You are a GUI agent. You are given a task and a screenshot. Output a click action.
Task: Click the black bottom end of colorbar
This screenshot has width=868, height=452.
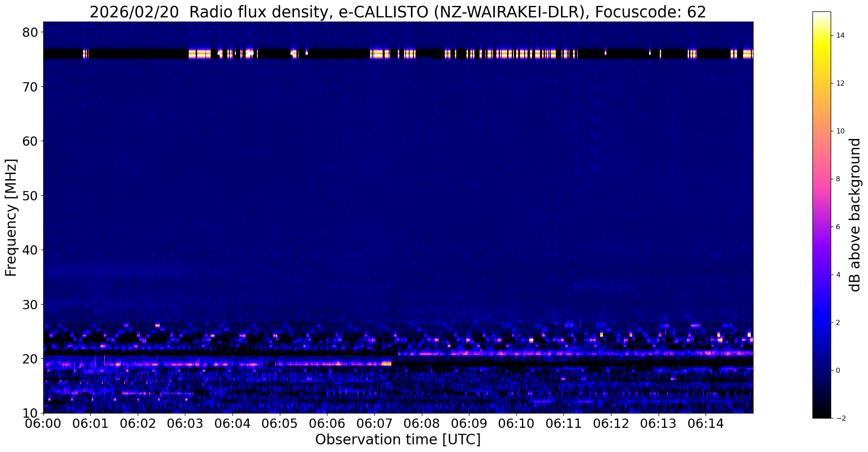(x=821, y=416)
